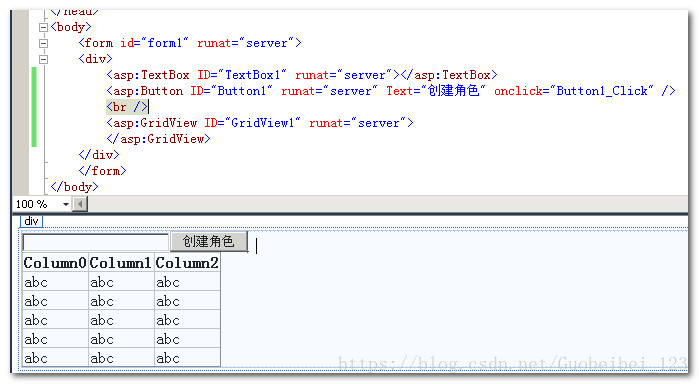
Task: Click the closing form tag in code
Action: [103, 171]
